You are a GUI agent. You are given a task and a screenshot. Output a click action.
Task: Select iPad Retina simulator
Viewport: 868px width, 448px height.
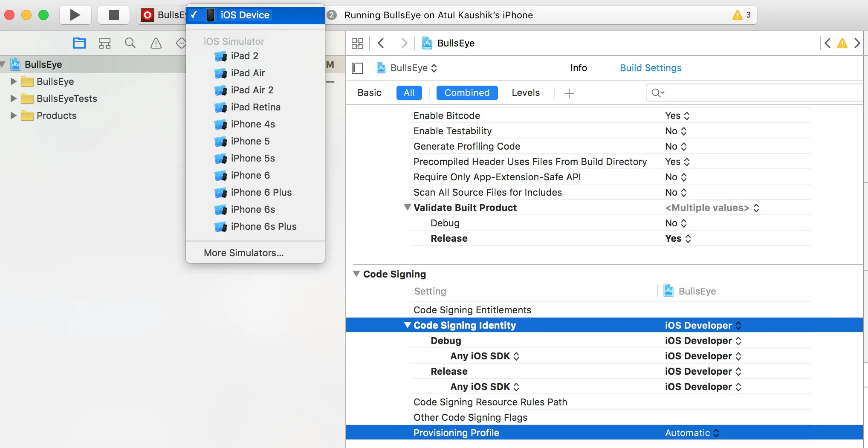click(x=255, y=107)
